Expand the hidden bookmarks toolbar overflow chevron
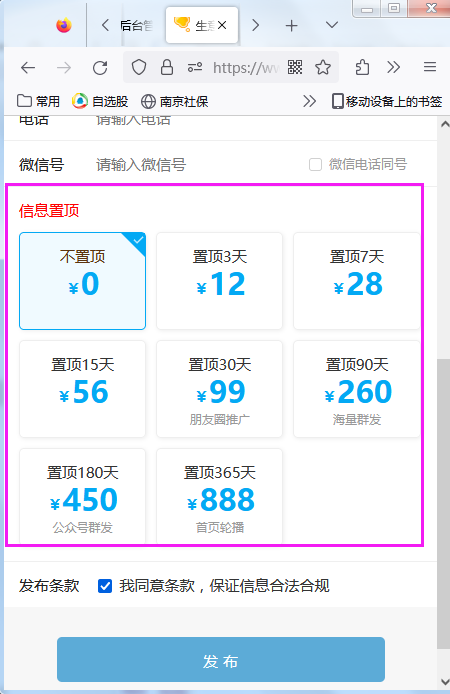The width and height of the screenshot is (450, 694). (309, 101)
